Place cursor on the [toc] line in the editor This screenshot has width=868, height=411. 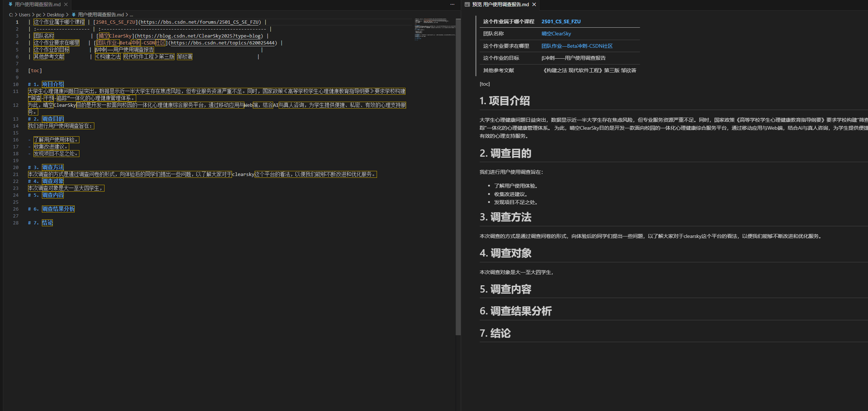tap(35, 70)
